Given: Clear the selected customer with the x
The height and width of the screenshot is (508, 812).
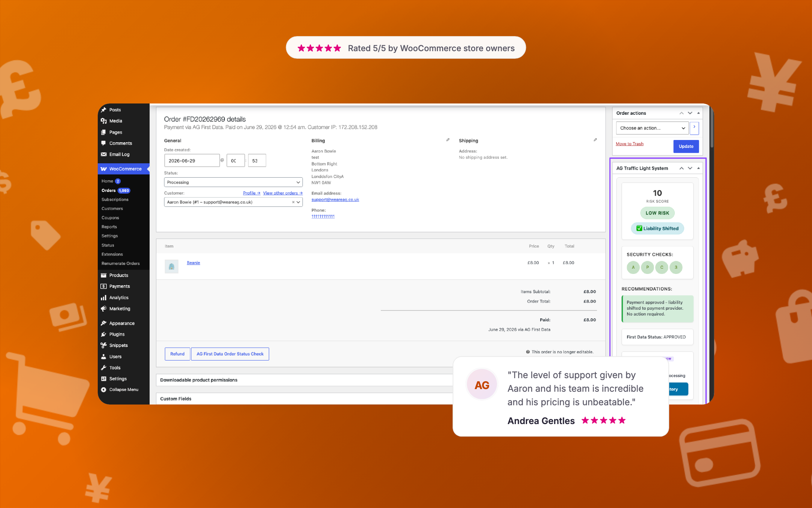Looking at the screenshot, I should (293, 202).
